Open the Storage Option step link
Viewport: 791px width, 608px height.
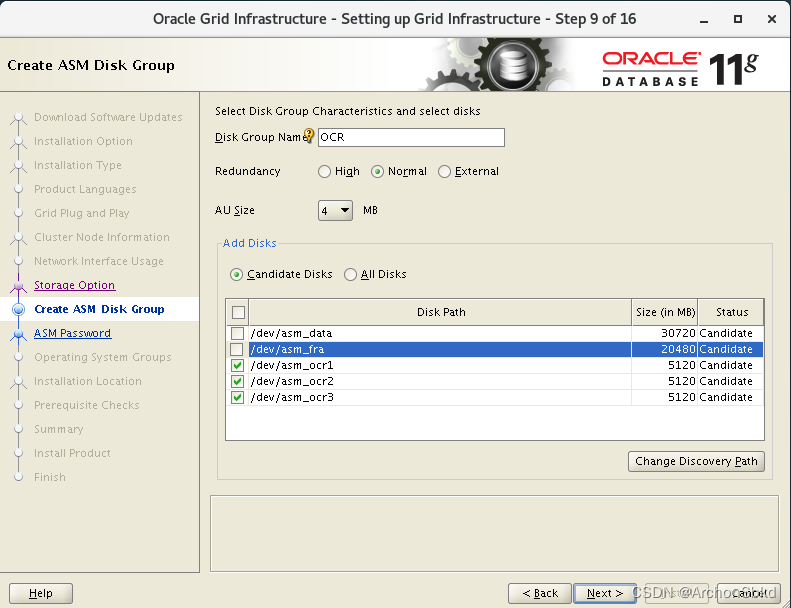pyautogui.click(x=75, y=285)
